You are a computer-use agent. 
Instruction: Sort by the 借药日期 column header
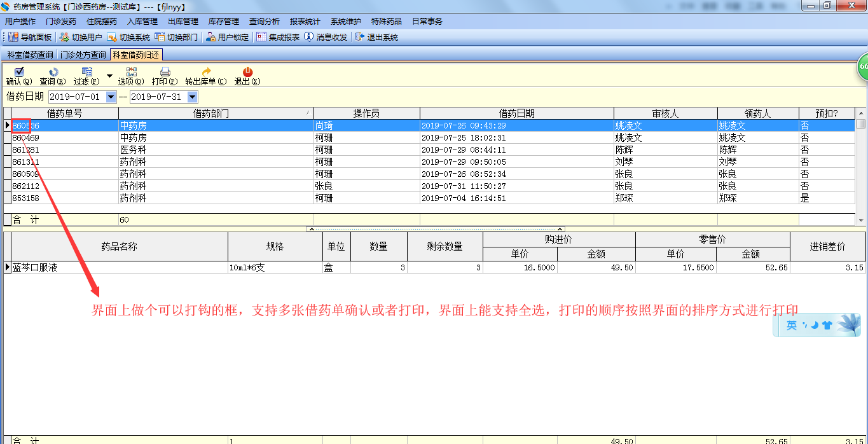[517, 113]
